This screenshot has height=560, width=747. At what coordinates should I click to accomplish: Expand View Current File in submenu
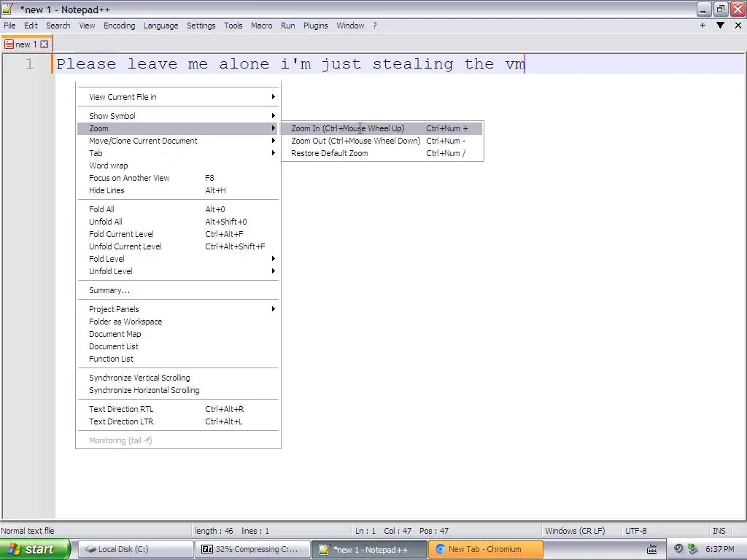(x=178, y=97)
